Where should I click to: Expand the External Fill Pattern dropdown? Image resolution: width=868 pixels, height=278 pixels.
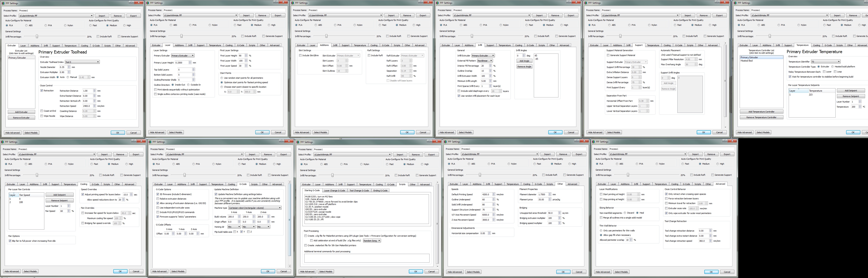(485, 61)
